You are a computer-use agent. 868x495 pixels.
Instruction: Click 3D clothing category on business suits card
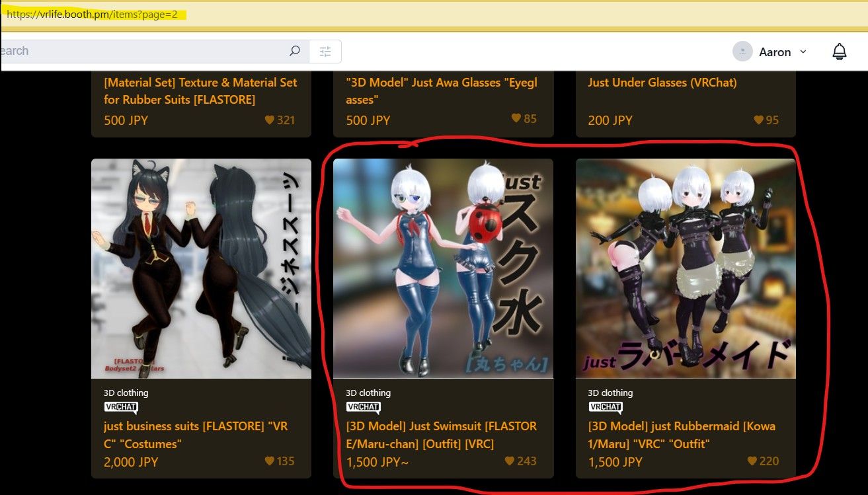(x=126, y=393)
